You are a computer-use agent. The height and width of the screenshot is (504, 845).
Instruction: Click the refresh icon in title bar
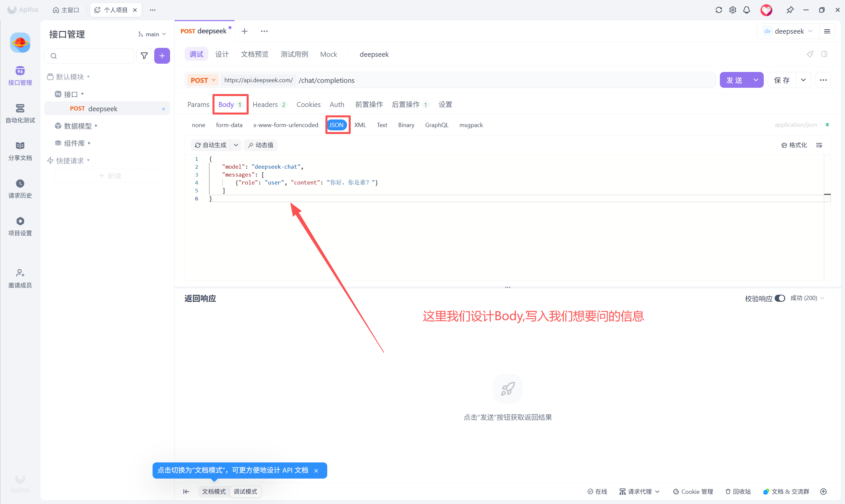719,10
